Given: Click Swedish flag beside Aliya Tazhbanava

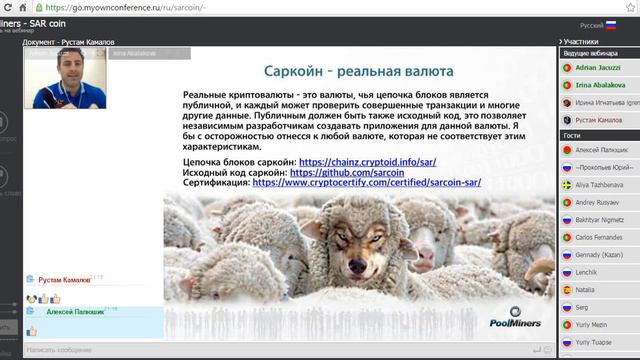Looking at the screenshot, I should (567, 185).
